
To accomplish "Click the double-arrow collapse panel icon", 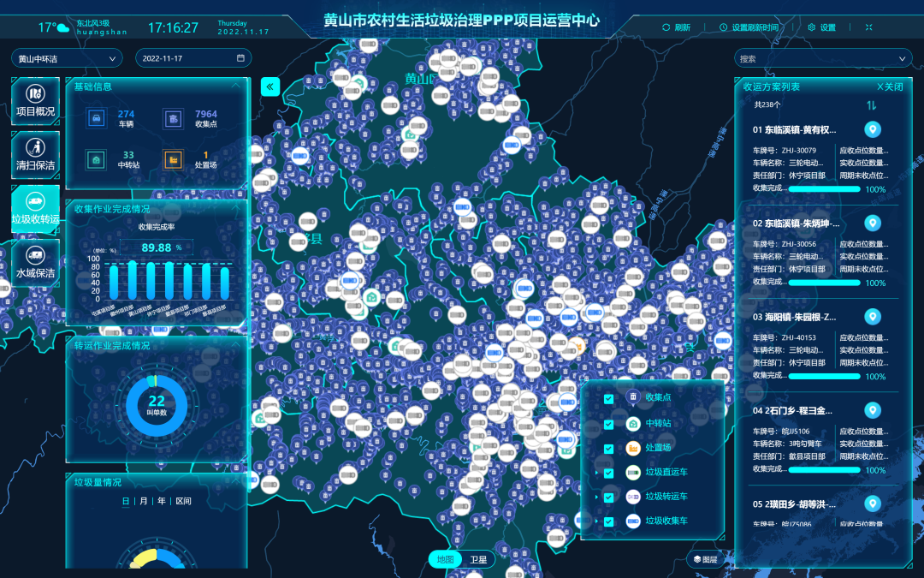I will (270, 86).
